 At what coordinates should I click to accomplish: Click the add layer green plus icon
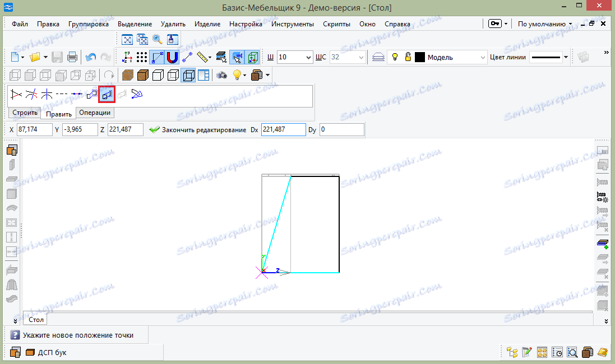click(603, 244)
